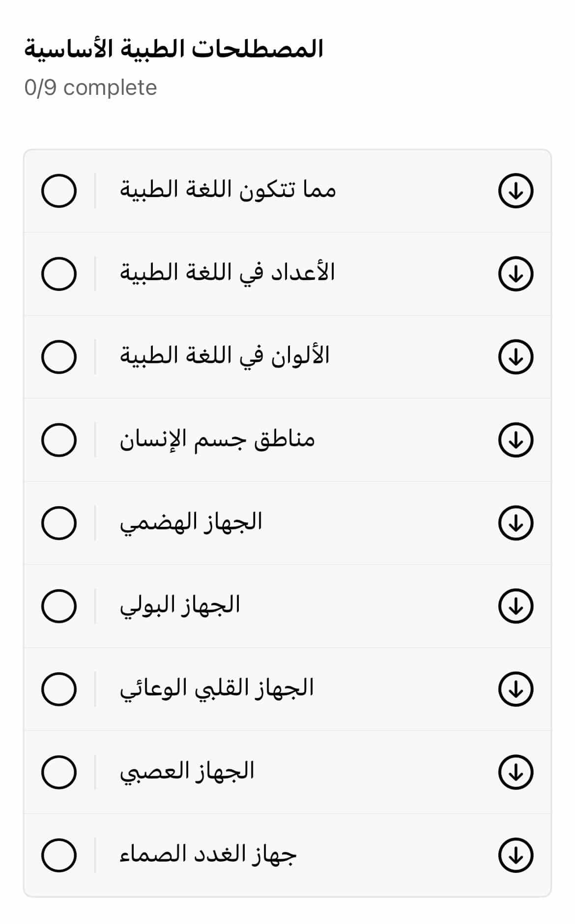
Task: Mark الجهاز العصبي as complete
Action: (59, 772)
